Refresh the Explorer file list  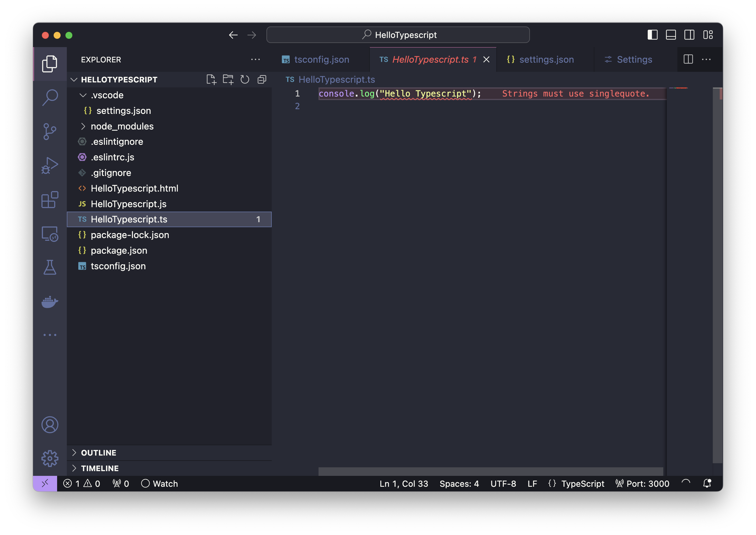click(x=245, y=79)
